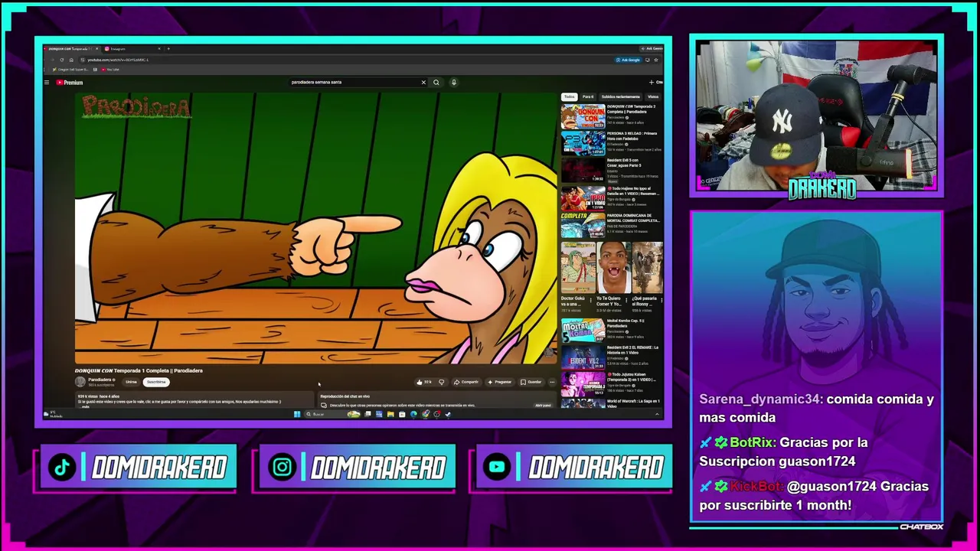Click the Parodiadera channel avatar
This screenshot has width=980, height=551.
pos(80,381)
